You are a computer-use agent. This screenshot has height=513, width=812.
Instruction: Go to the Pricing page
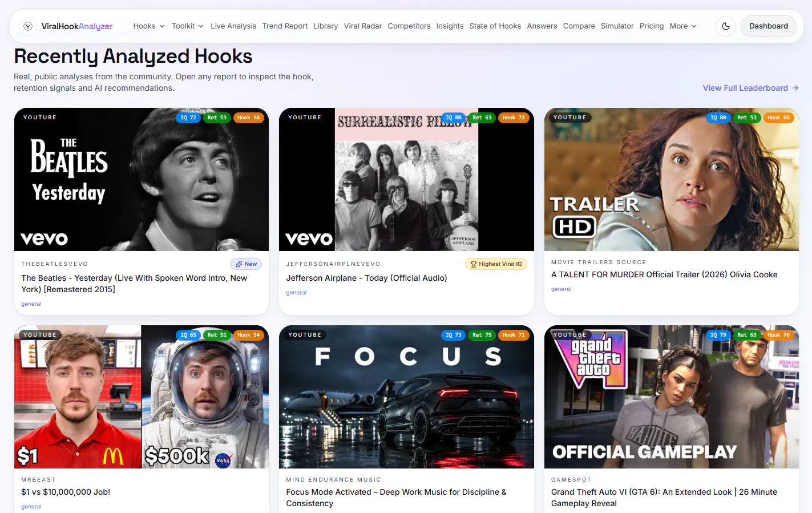(652, 26)
